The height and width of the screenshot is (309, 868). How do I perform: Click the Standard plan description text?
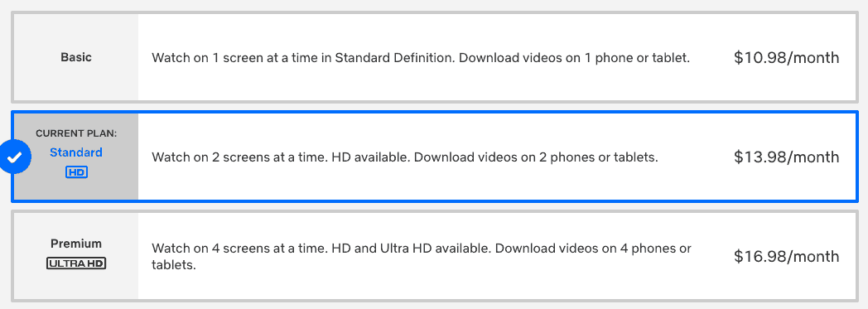click(405, 157)
